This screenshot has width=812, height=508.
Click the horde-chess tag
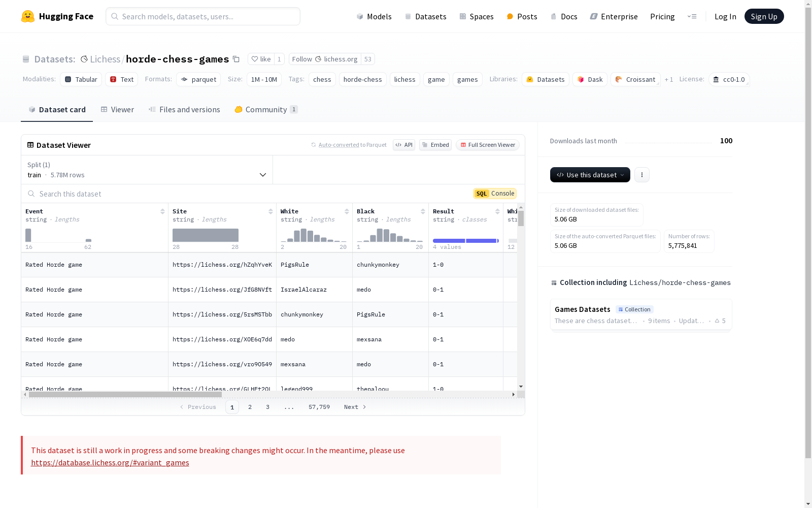point(363,79)
